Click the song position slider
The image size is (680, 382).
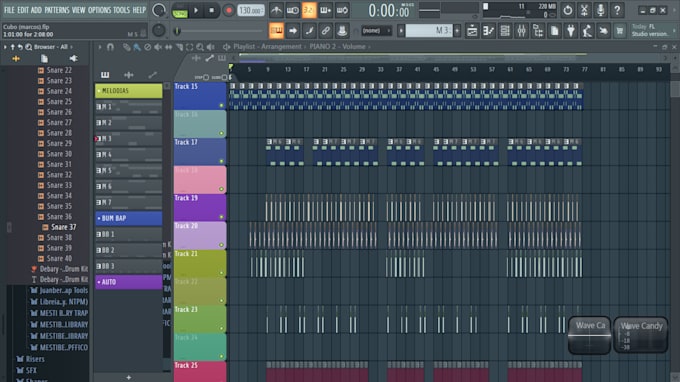219,31
